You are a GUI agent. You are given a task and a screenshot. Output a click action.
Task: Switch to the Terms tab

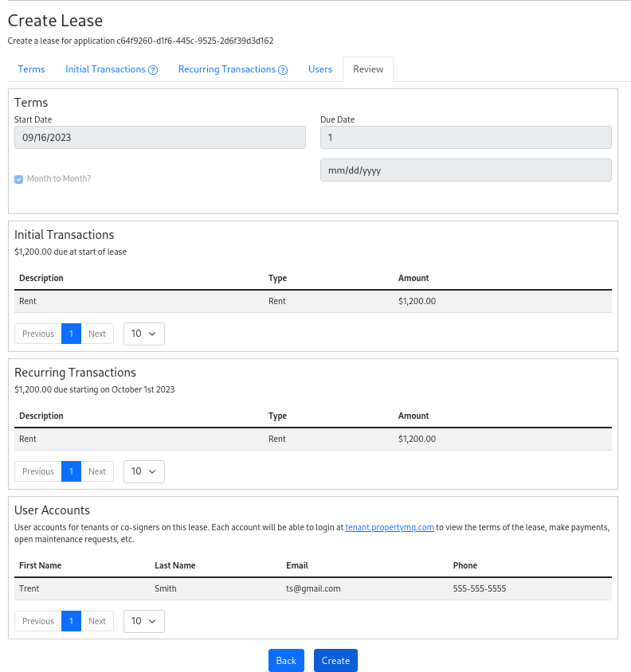click(x=31, y=69)
